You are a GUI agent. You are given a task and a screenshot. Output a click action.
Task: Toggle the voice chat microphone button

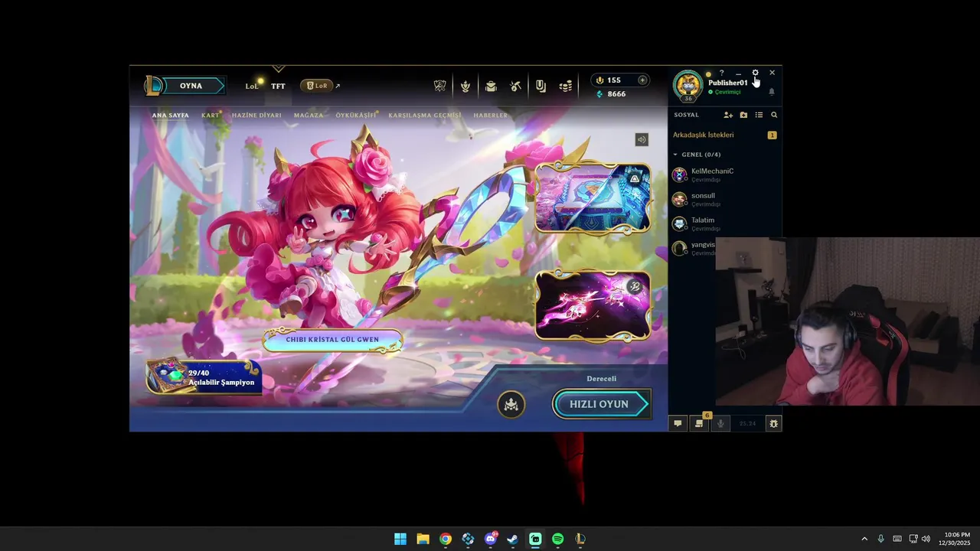pos(720,423)
